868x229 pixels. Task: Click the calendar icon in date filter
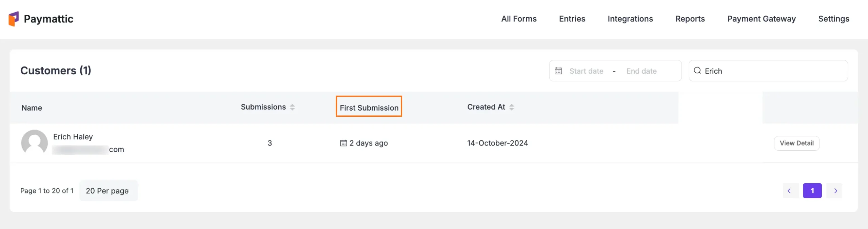(x=558, y=71)
